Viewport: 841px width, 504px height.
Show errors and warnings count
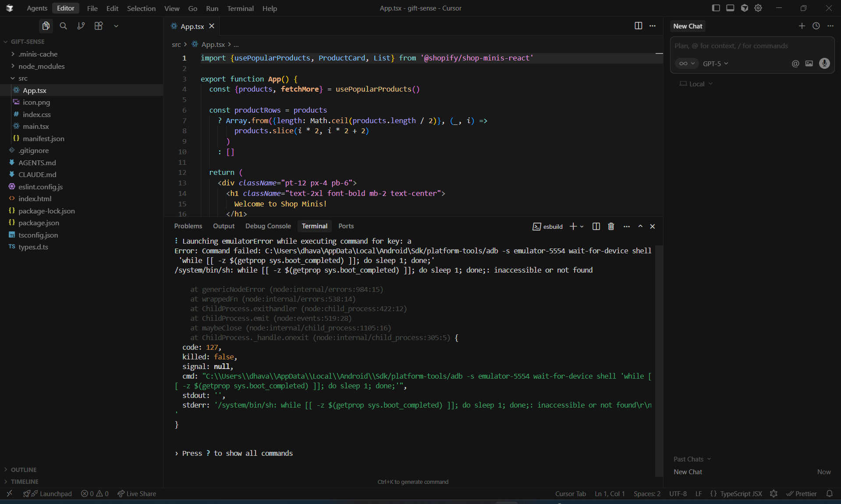(95, 493)
